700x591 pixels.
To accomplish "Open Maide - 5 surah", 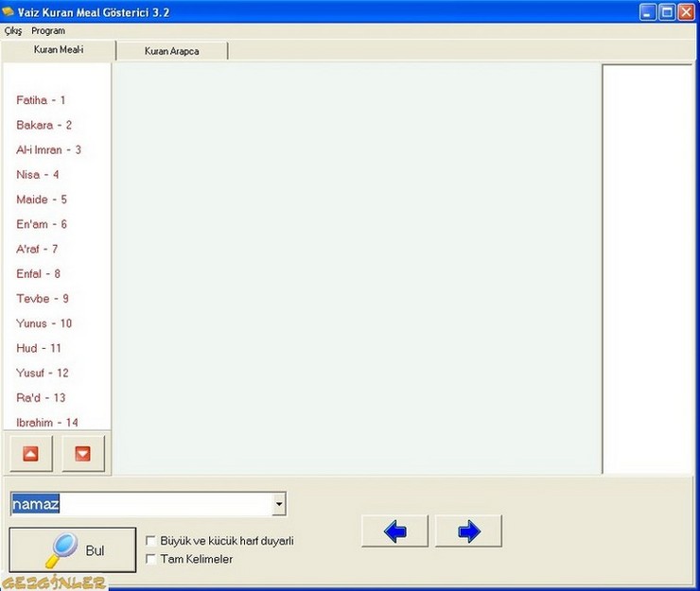I will (42, 200).
